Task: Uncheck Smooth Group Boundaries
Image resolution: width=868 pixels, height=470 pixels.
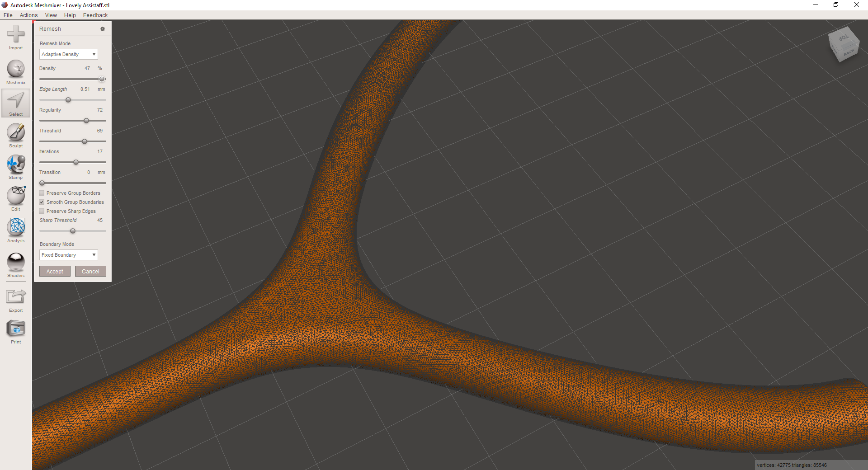Action: (x=42, y=202)
